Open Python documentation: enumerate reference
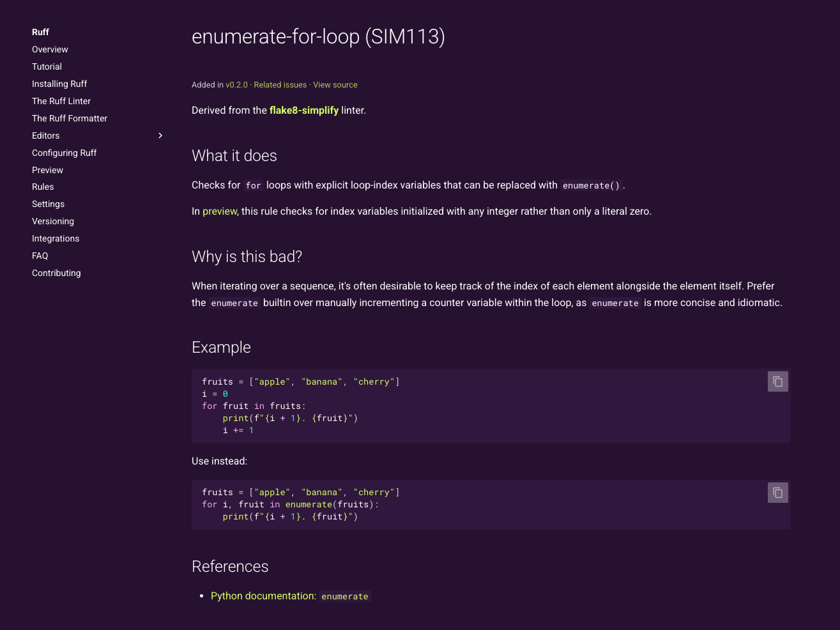Viewport: 840px width, 630px height. pyautogui.click(x=290, y=595)
